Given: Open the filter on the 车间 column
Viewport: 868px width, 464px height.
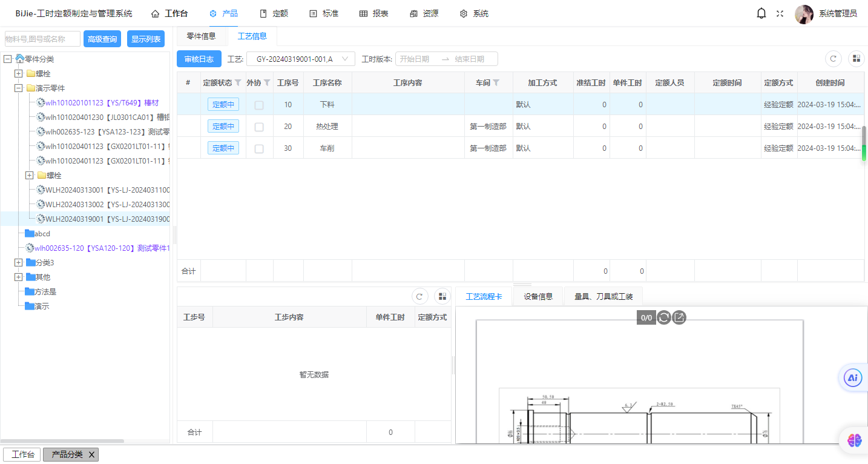Looking at the screenshot, I should [496, 82].
